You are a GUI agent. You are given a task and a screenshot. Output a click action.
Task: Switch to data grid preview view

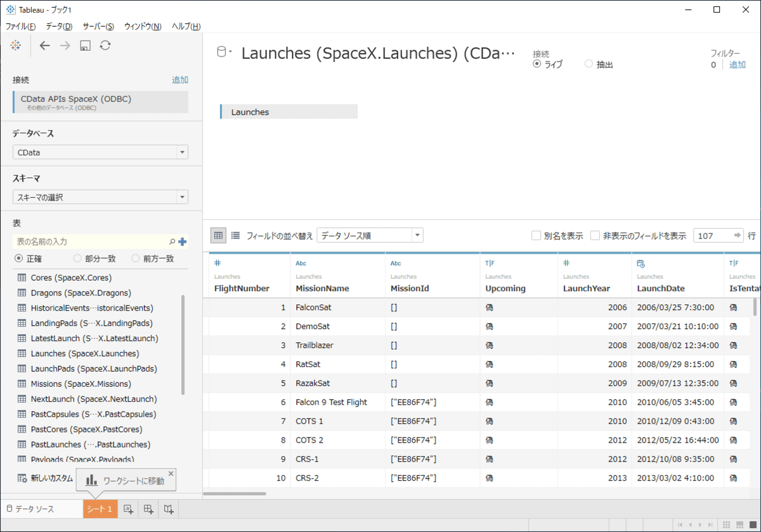pyautogui.click(x=218, y=235)
